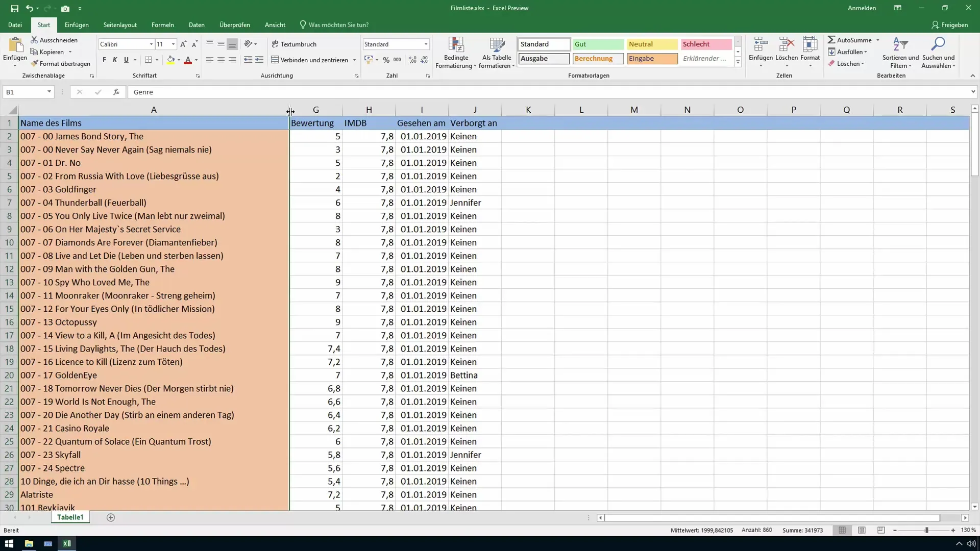
Task: Open Als Tabelle formatieren gallery
Action: pyautogui.click(x=497, y=53)
